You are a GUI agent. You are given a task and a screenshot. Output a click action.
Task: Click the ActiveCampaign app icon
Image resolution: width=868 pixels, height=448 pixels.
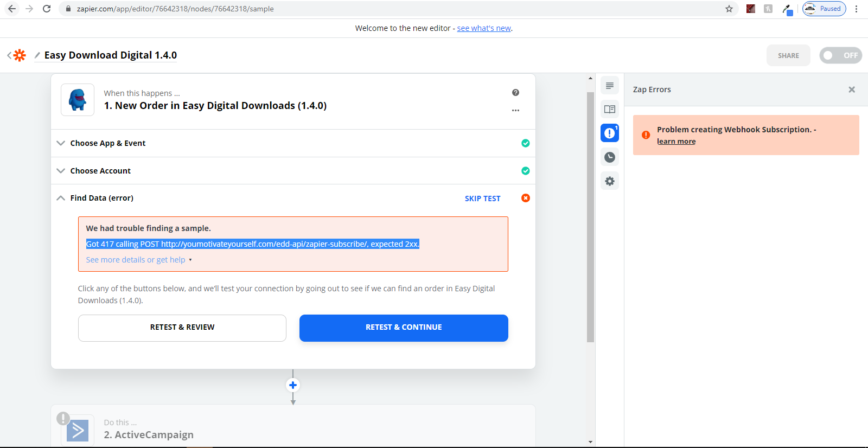point(78,431)
